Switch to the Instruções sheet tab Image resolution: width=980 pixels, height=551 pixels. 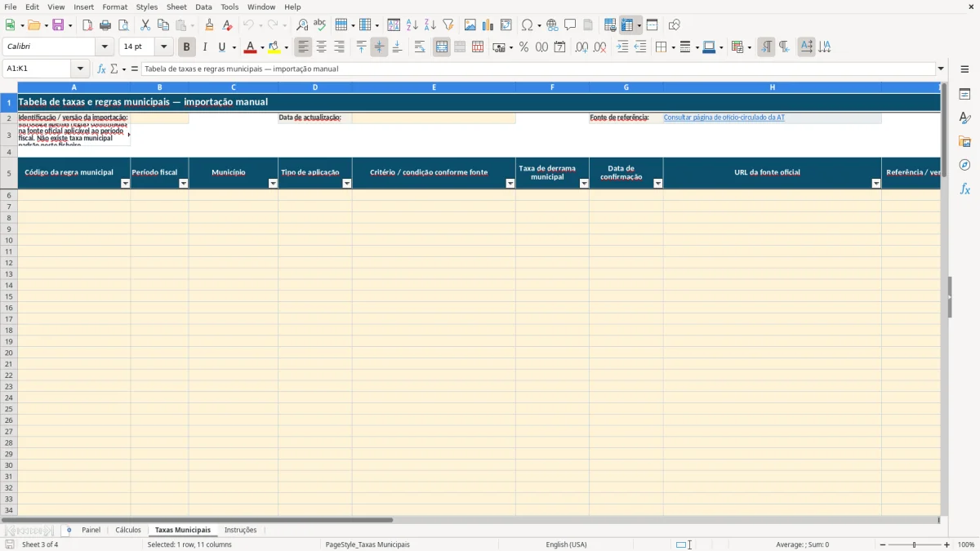coord(240,530)
